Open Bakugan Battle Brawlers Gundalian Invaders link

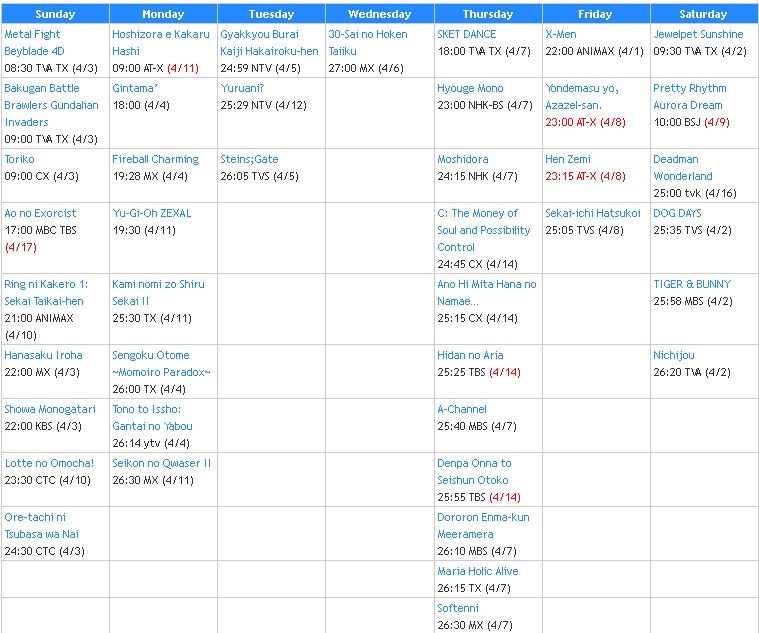51,105
